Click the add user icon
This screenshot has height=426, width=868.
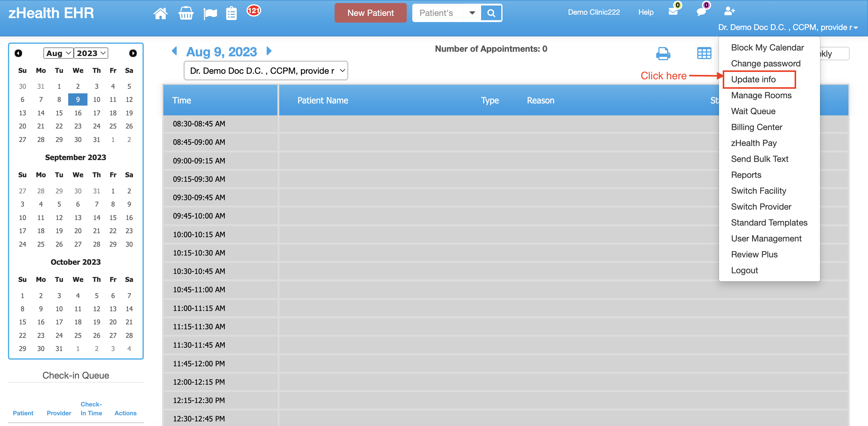(x=729, y=11)
